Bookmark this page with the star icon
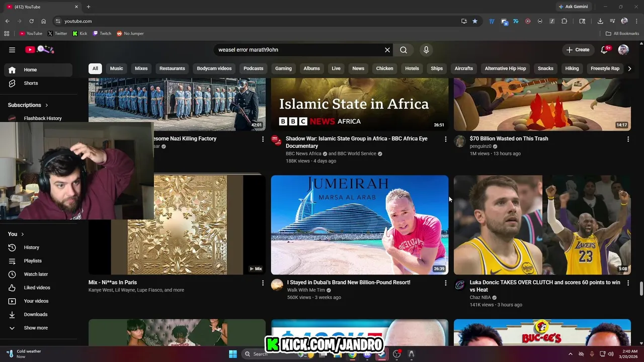Viewport: 644px width, 362px height. 474,21
